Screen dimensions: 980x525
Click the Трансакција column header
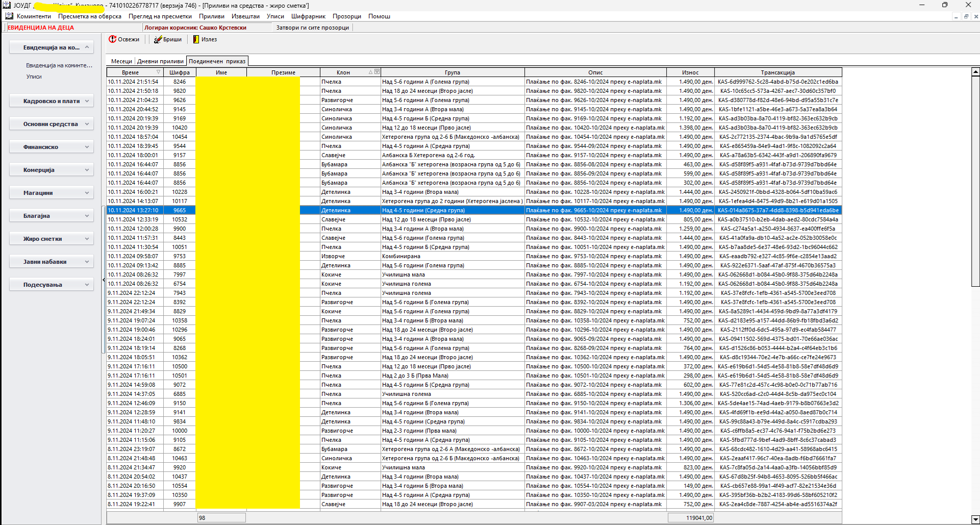[x=778, y=72]
